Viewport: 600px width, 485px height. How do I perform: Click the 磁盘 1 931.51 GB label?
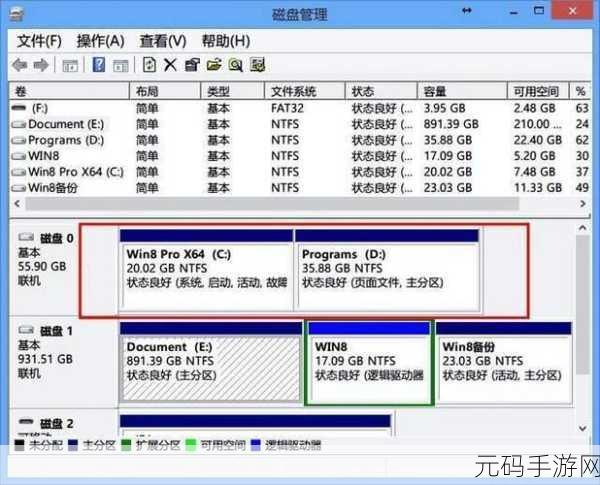pyautogui.click(x=45, y=359)
